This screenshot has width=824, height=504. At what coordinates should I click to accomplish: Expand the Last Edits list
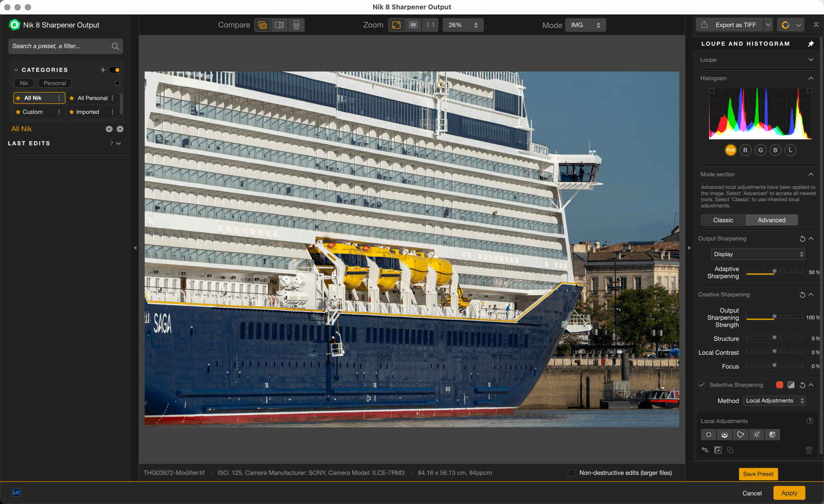click(x=119, y=144)
